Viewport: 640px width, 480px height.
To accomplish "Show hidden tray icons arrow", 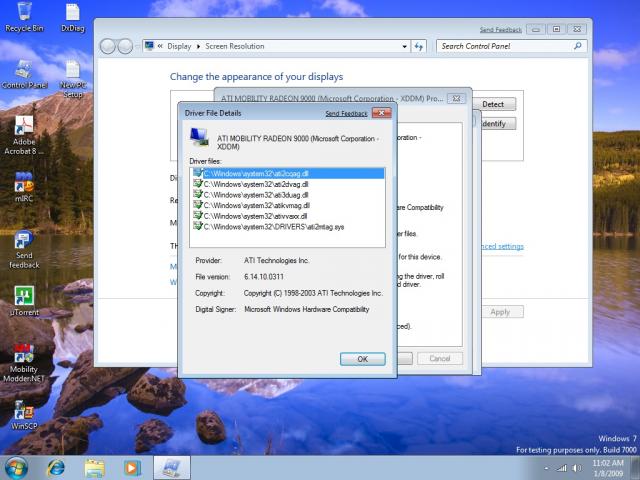I will point(546,469).
